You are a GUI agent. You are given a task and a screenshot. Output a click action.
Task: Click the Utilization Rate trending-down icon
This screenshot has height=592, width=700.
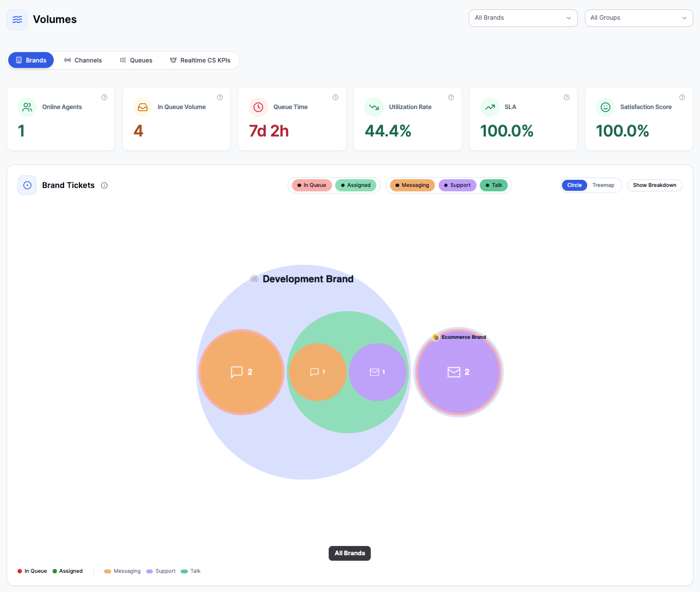(x=374, y=107)
